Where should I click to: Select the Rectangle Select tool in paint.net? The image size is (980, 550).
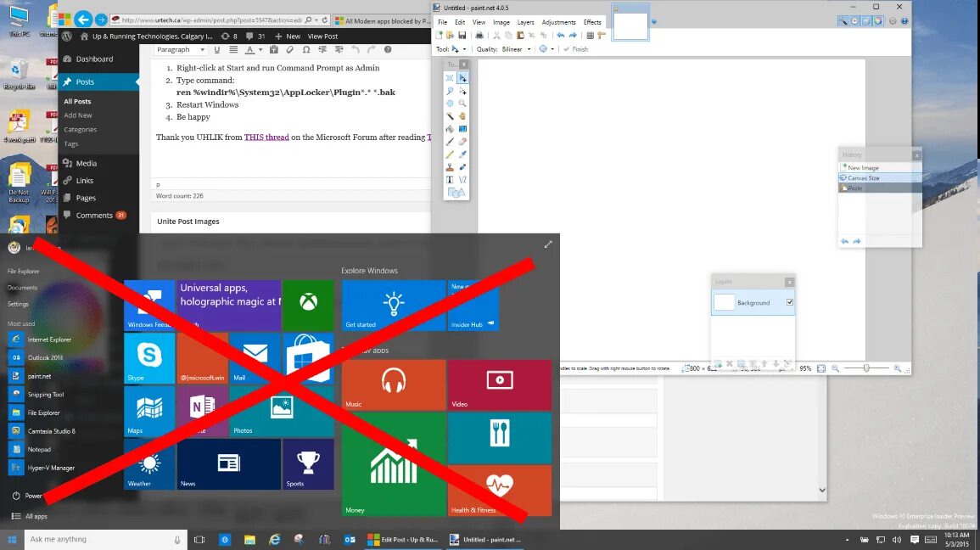tap(450, 78)
